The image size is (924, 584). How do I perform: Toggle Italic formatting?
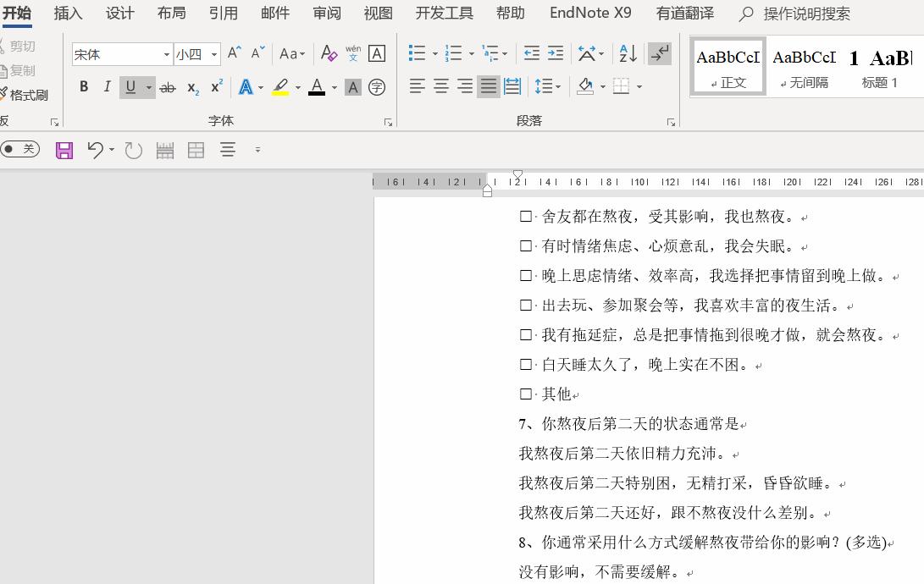pos(107,87)
